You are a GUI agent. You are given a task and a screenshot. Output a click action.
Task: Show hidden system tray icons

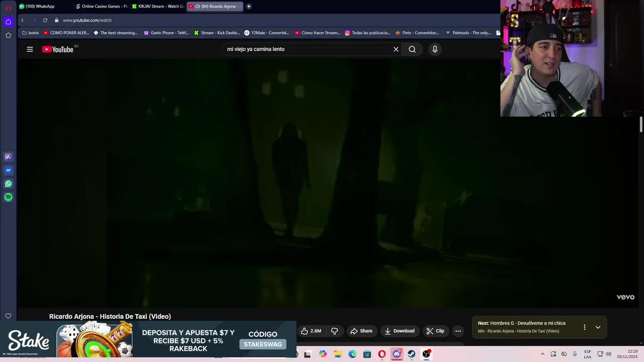[542, 354]
